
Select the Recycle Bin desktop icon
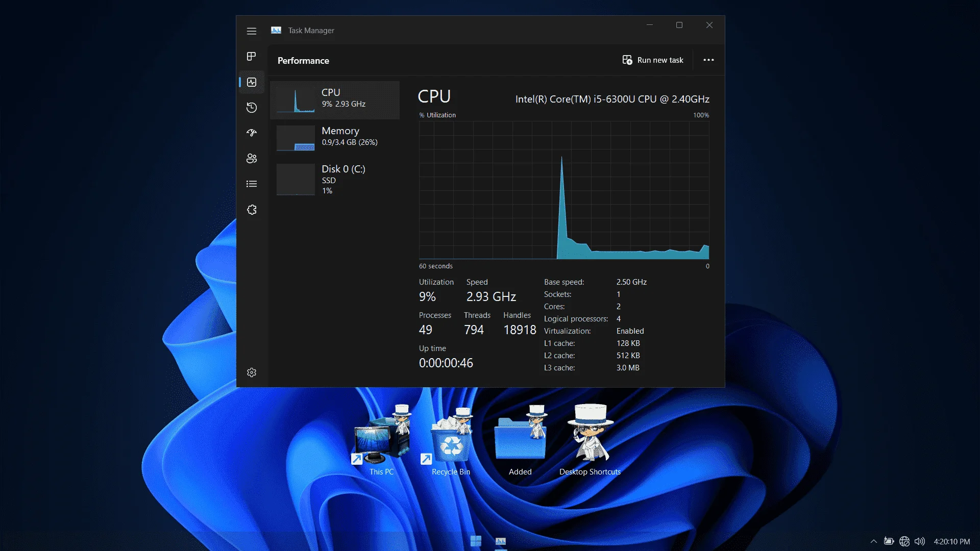tap(451, 441)
